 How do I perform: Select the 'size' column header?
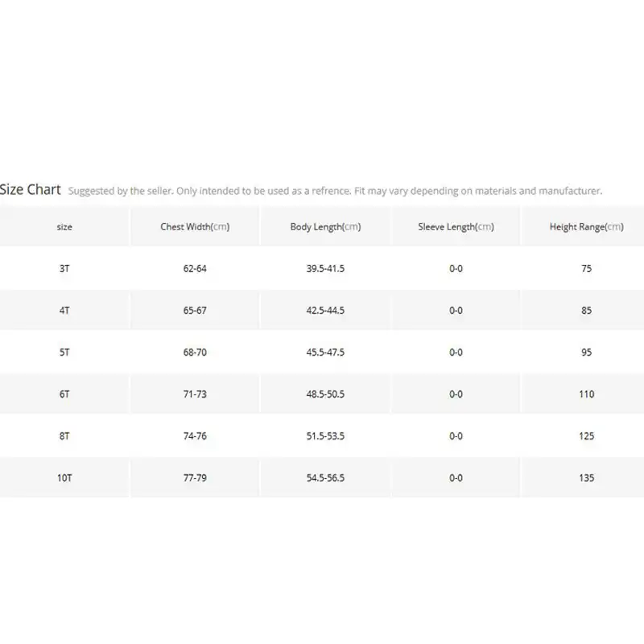point(64,227)
